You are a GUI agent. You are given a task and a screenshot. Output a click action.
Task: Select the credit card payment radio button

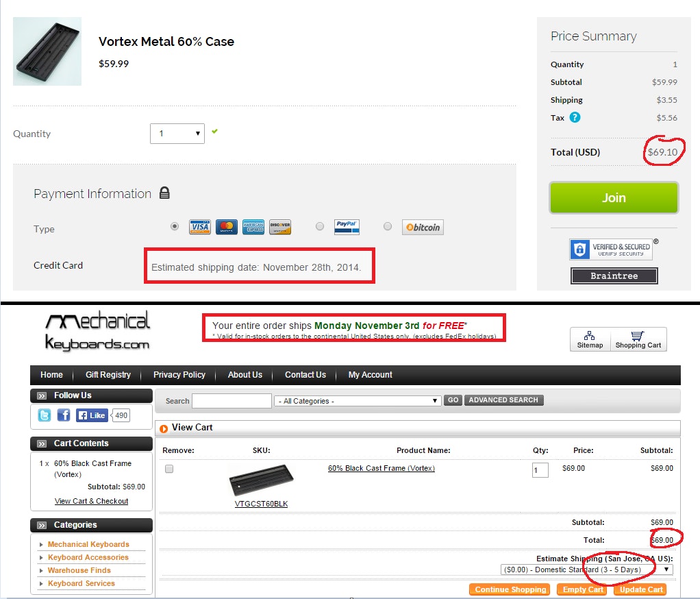tap(175, 226)
